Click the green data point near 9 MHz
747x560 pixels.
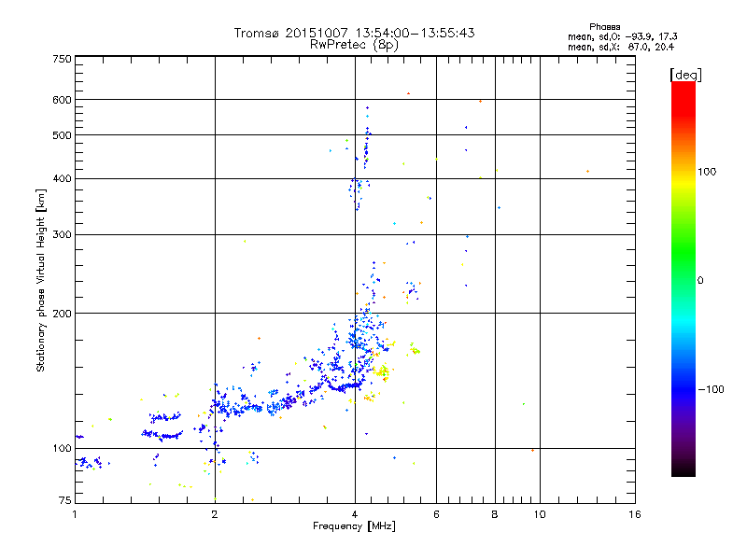coord(524,404)
